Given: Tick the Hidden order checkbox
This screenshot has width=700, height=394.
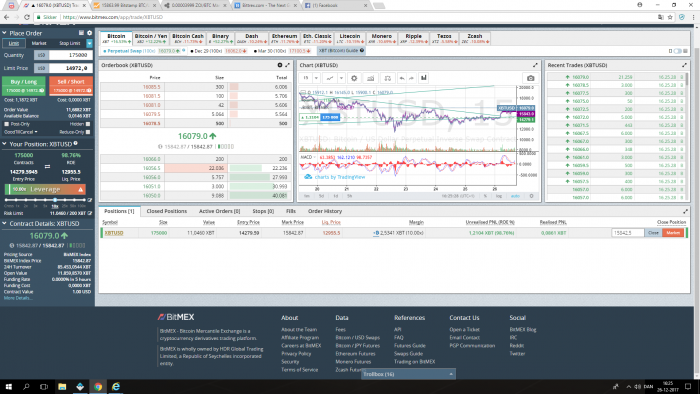Looking at the screenshot, I should tap(88, 124).
